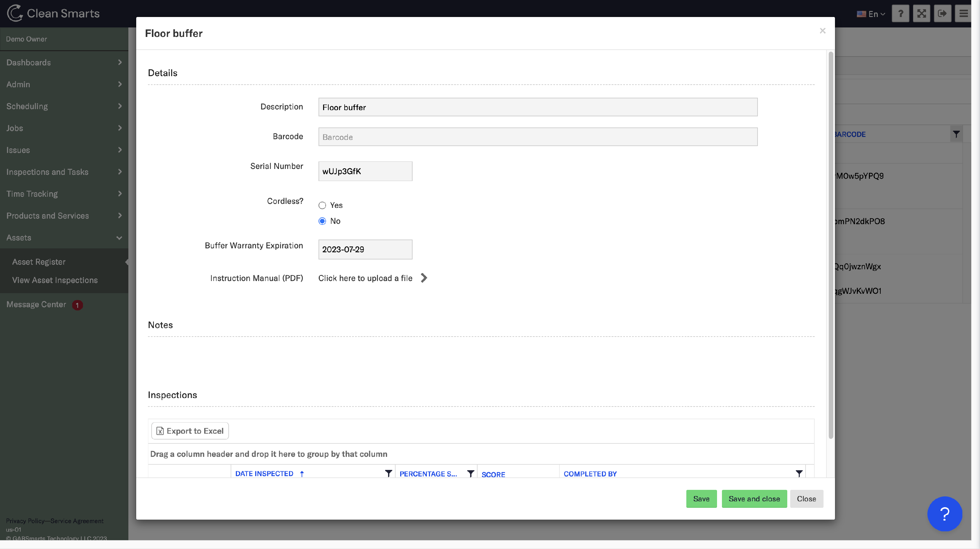Go to Message Center
Screen dimensions: 980x549
(x=36, y=304)
